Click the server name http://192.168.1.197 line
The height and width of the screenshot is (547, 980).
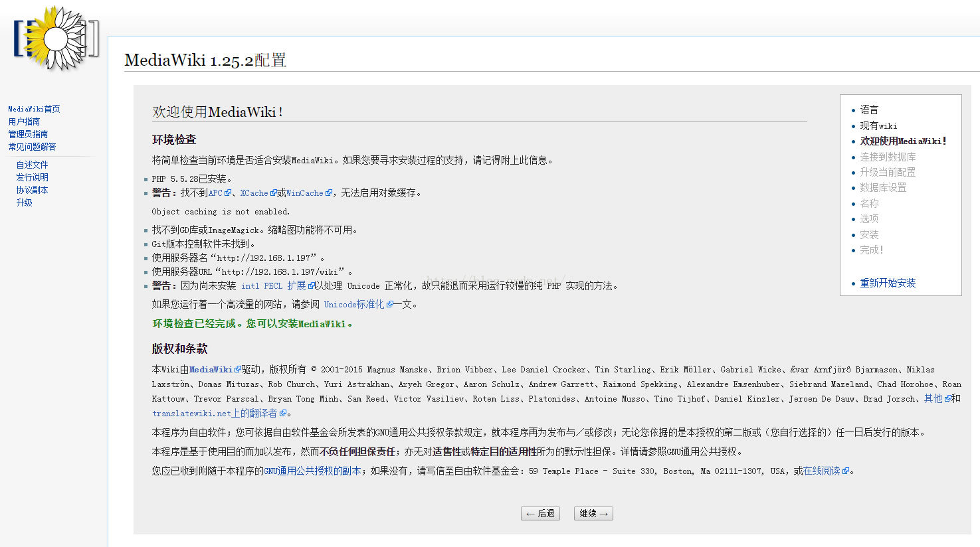click(238, 258)
